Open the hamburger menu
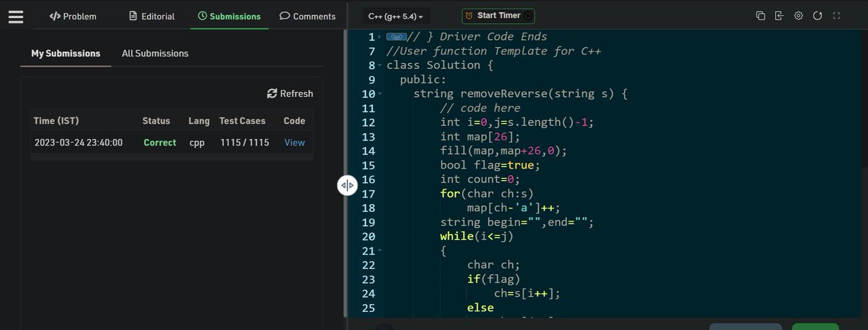 17,16
